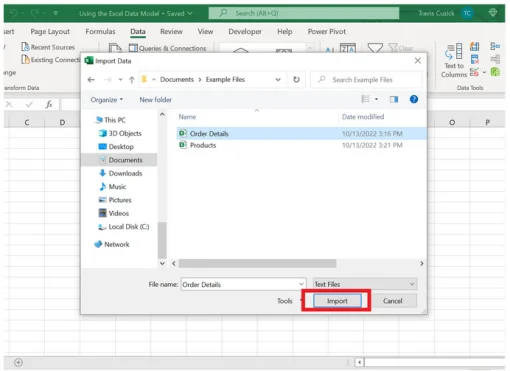Open recent locations dropdown arrow
Viewport: 510px width, 371px height.
click(120, 80)
